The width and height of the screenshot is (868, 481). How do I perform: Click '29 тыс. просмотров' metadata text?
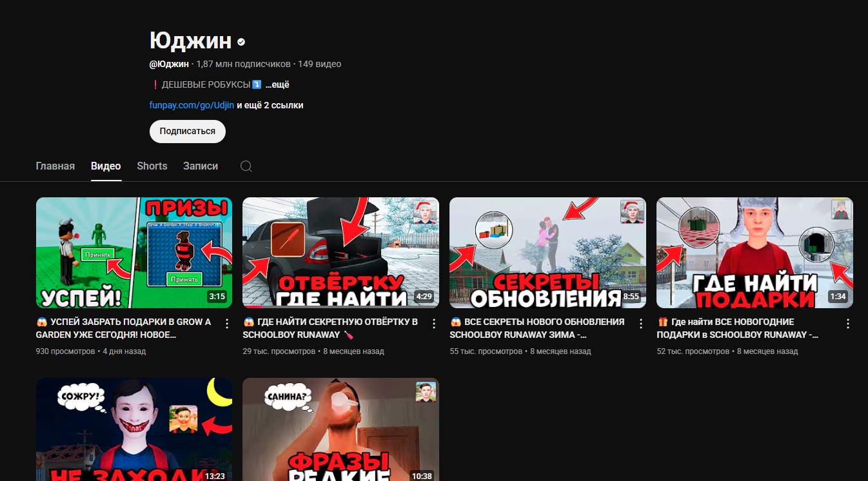279,351
